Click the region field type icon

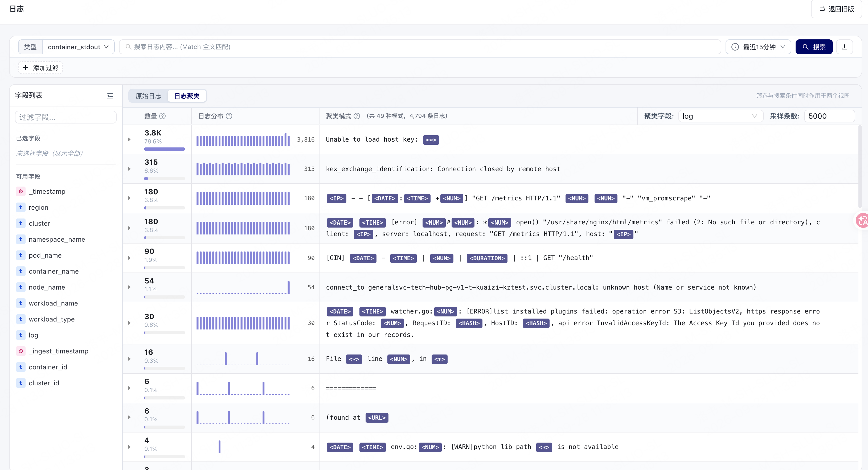[x=21, y=208]
